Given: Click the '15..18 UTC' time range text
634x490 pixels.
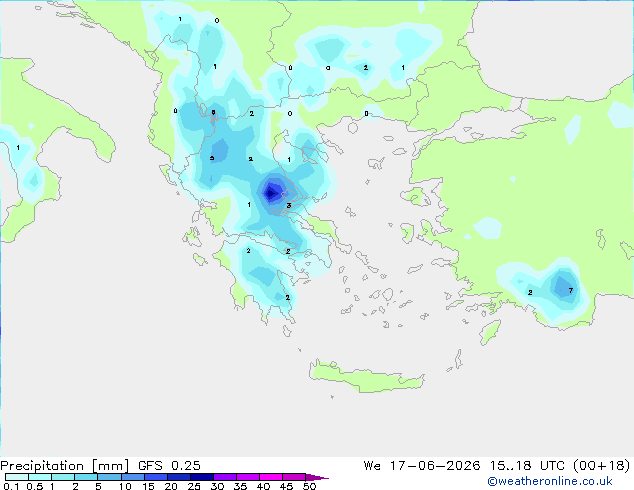Looking at the screenshot, I should (x=526, y=466).
